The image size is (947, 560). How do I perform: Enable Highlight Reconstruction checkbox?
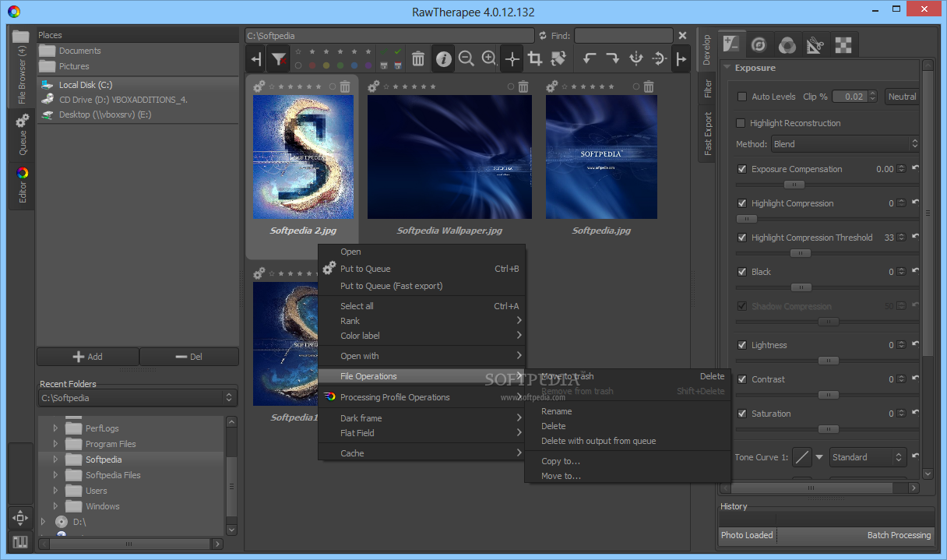pyautogui.click(x=741, y=123)
